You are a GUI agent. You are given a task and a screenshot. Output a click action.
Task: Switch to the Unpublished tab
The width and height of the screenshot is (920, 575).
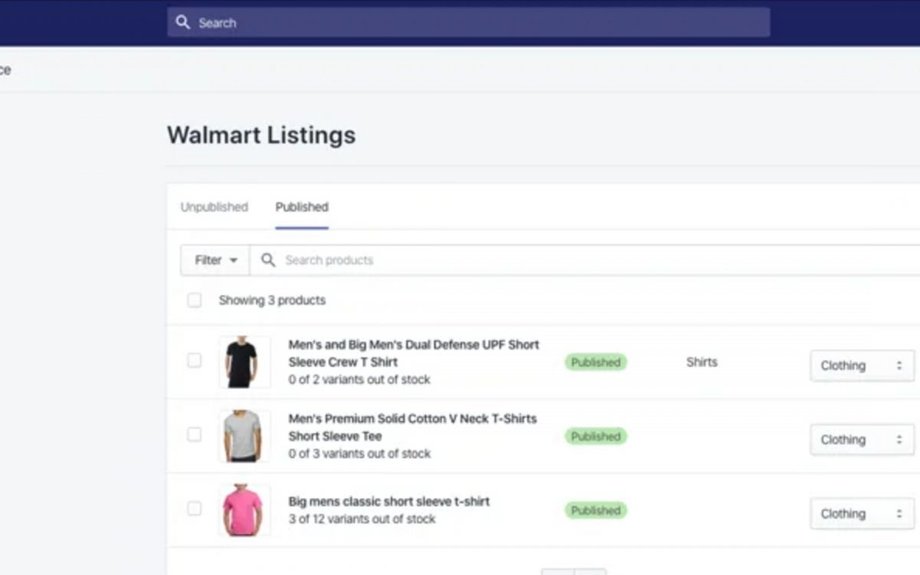(214, 207)
